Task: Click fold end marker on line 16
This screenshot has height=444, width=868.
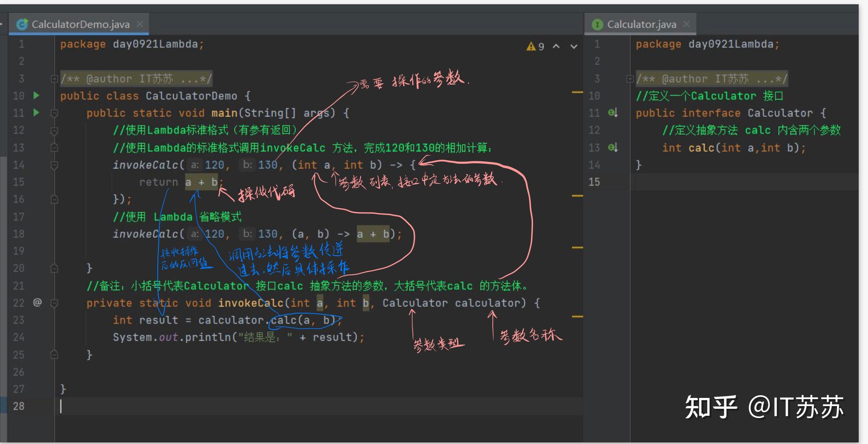Action: [54, 199]
